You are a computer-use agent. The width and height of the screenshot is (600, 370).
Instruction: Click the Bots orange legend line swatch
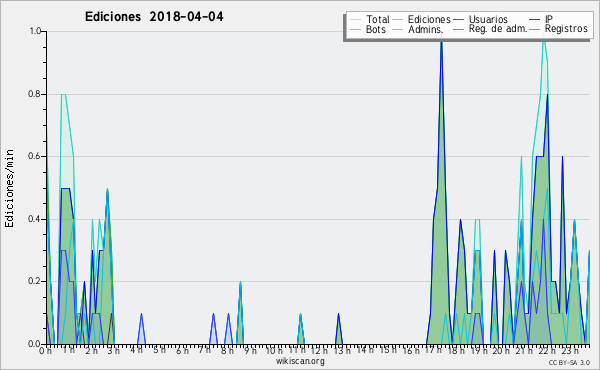point(356,29)
